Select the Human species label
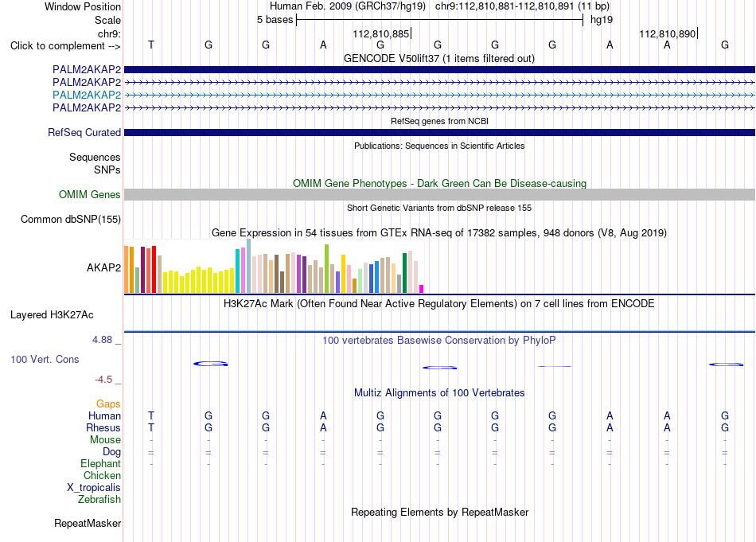Viewport: 756px width, 542px height. coord(104,415)
